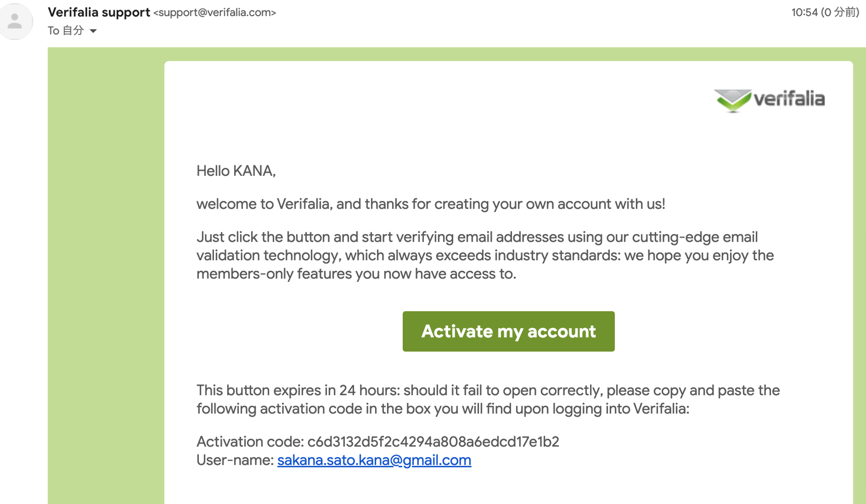Click the green checkmark in Verifalia logo
This screenshot has width=866, height=504.
[x=733, y=100]
